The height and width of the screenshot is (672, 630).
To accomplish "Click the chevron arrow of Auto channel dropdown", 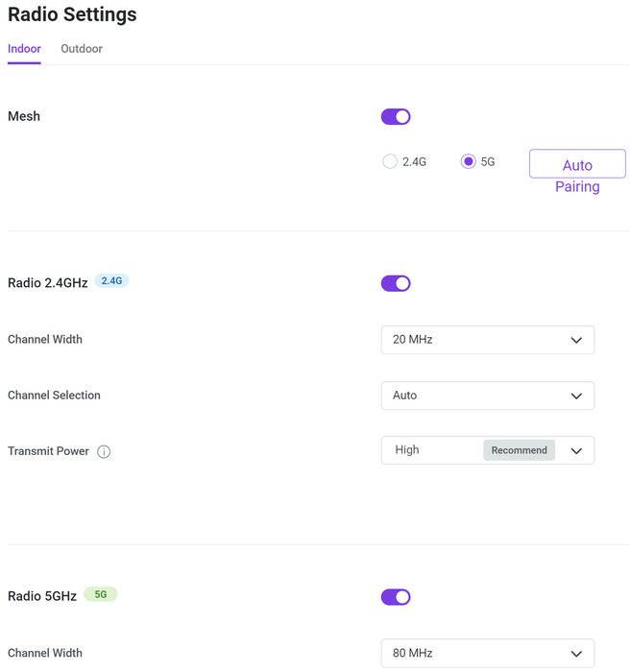I will pos(576,396).
